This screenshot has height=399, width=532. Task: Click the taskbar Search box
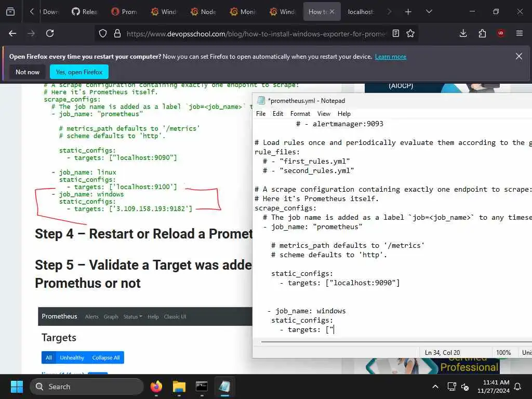(x=87, y=387)
